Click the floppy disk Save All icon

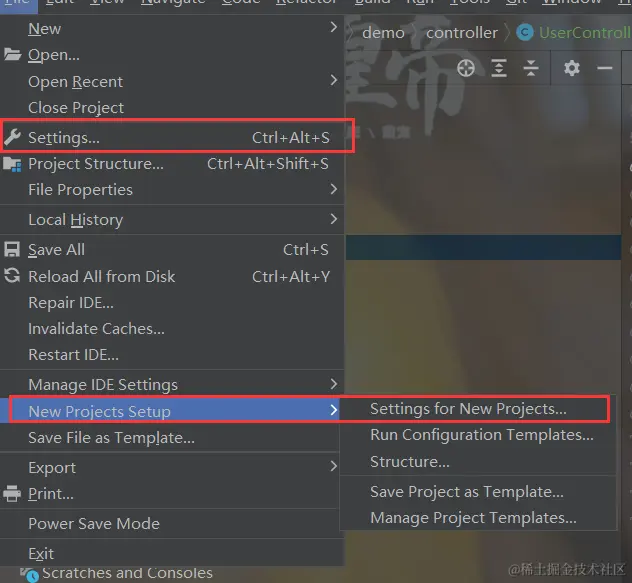click(x=12, y=250)
